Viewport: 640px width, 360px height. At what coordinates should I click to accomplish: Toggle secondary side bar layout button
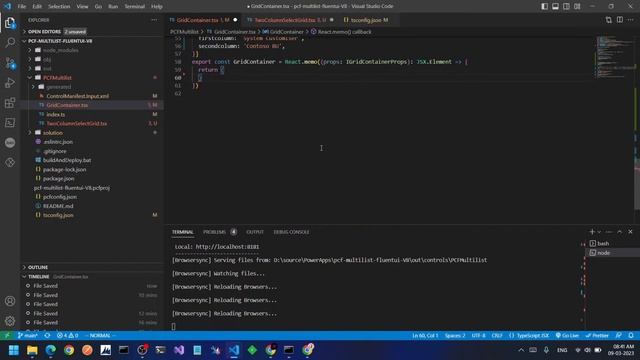click(566, 6)
